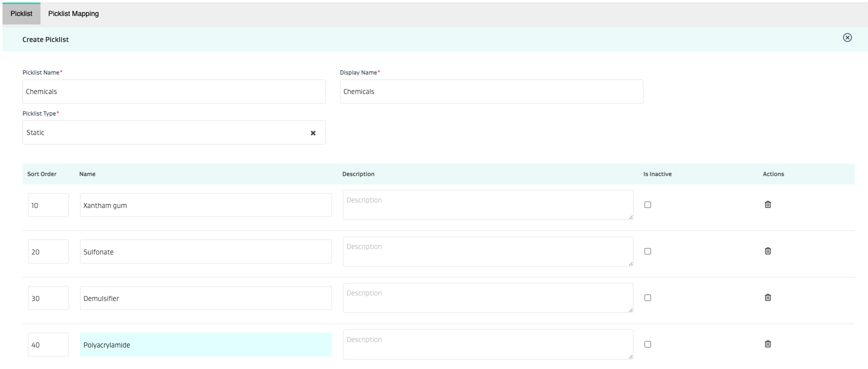Click the Demulsifier description text area
This screenshot has width=868, height=369.
pyautogui.click(x=487, y=298)
